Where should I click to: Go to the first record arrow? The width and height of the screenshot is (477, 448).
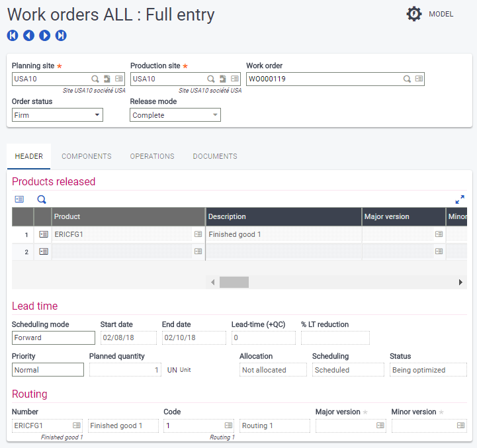click(x=13, y=36)
